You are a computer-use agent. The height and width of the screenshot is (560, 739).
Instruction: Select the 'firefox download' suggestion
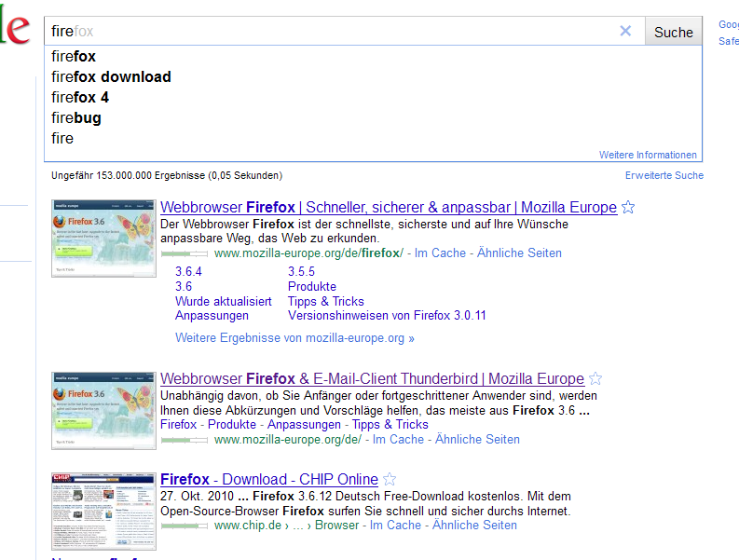pos(111,76)
